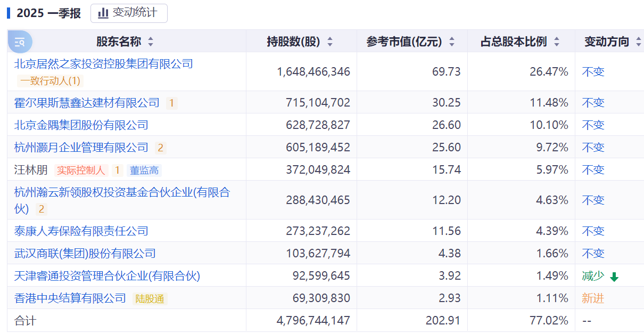
Task: Select market value 15.74
Action: click(447, 170)
